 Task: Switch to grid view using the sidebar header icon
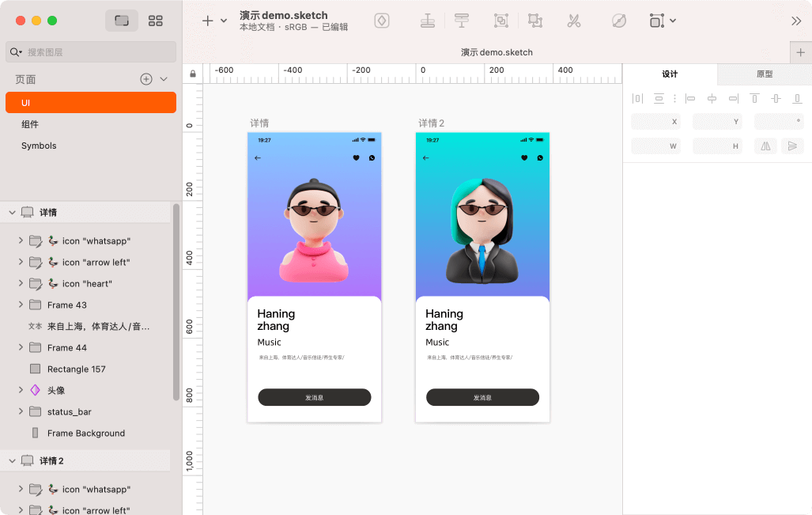click(155, 21)
